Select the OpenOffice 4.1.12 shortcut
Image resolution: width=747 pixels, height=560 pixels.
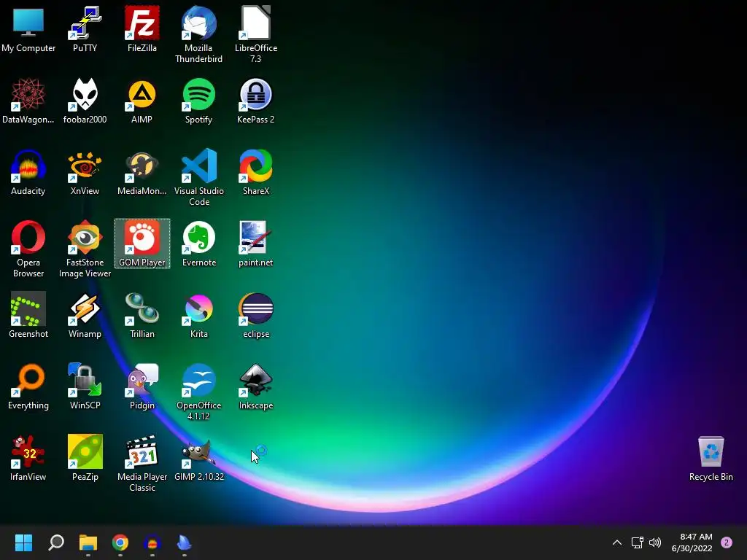point(198,392)
